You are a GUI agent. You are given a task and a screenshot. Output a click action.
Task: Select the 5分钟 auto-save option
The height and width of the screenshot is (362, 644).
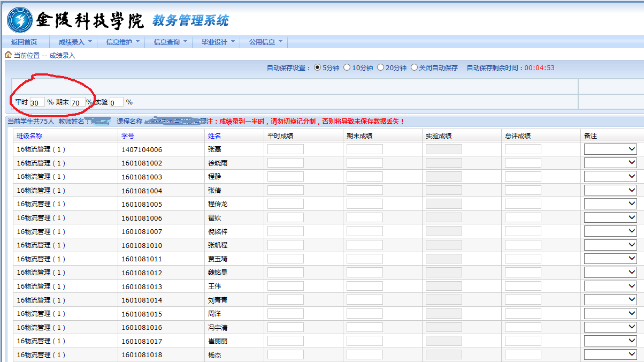[317, 68]
